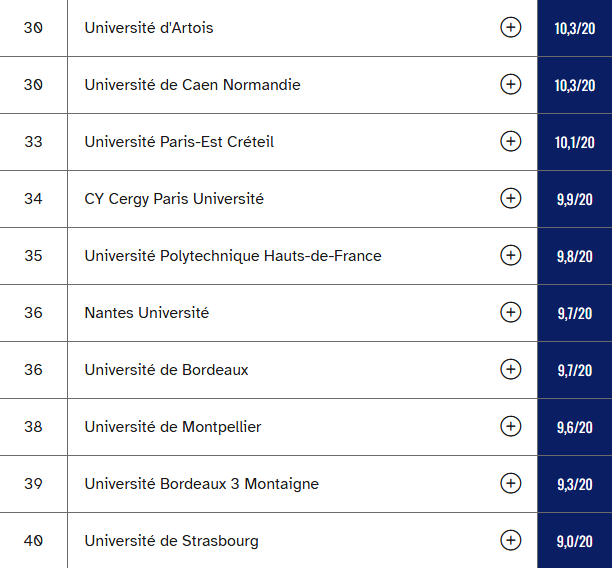Open plus icon next to Université de Montpellier

pos(511,427)
